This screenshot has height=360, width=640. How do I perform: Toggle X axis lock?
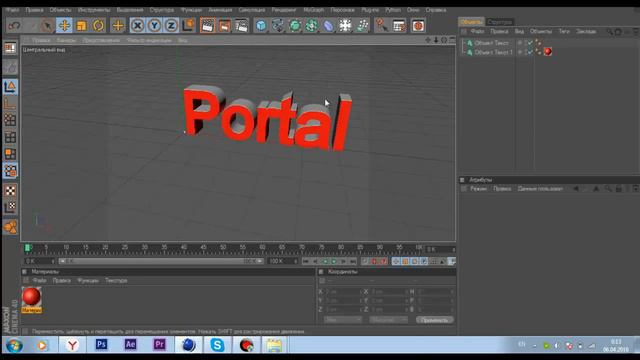point(138,26)
